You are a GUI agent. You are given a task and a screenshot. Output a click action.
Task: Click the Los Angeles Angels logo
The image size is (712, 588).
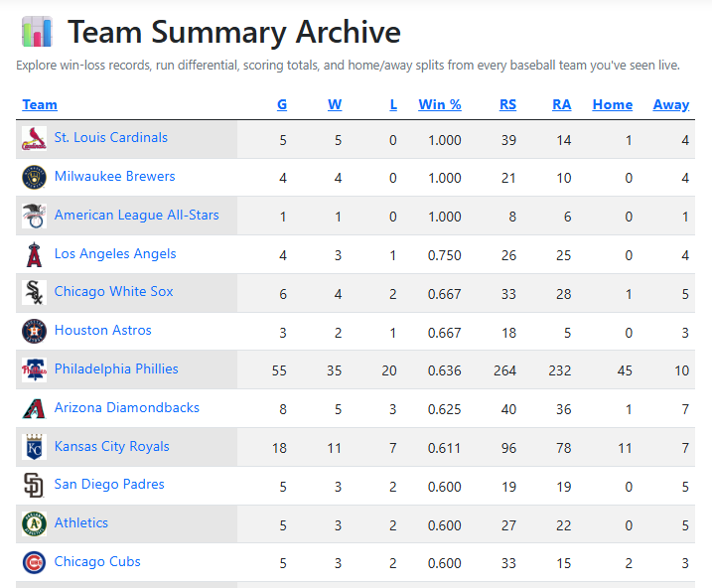click(34, 254)
